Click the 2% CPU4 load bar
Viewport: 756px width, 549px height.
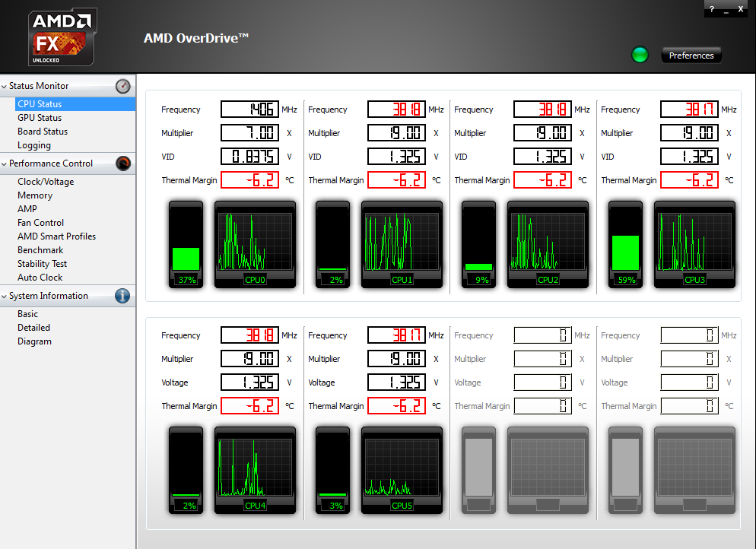(186, 470)
